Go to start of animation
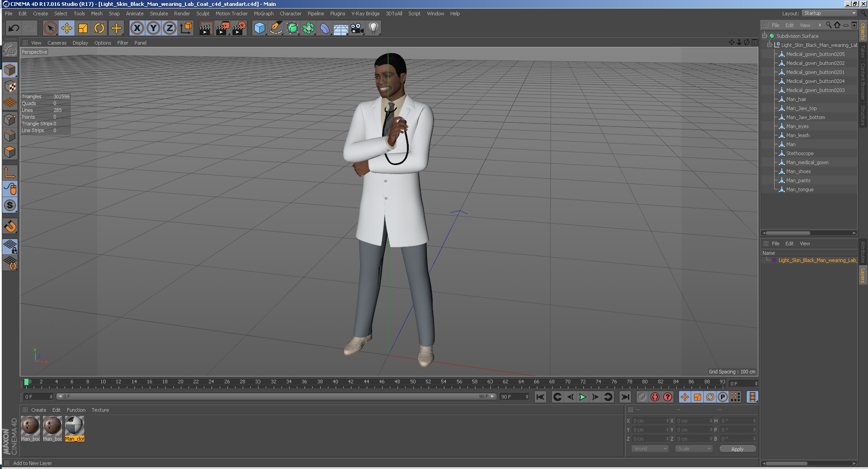 point(540,397)
